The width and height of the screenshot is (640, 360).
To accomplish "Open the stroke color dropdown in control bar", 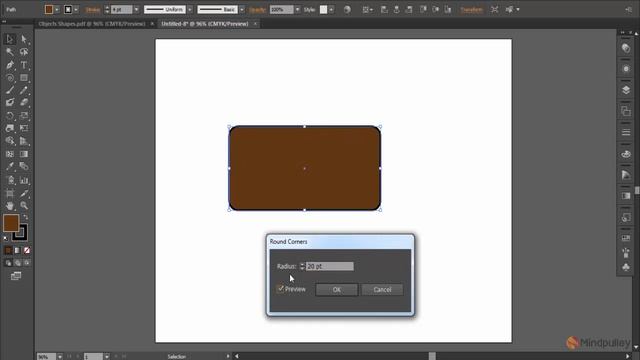I will click(76, 9).
